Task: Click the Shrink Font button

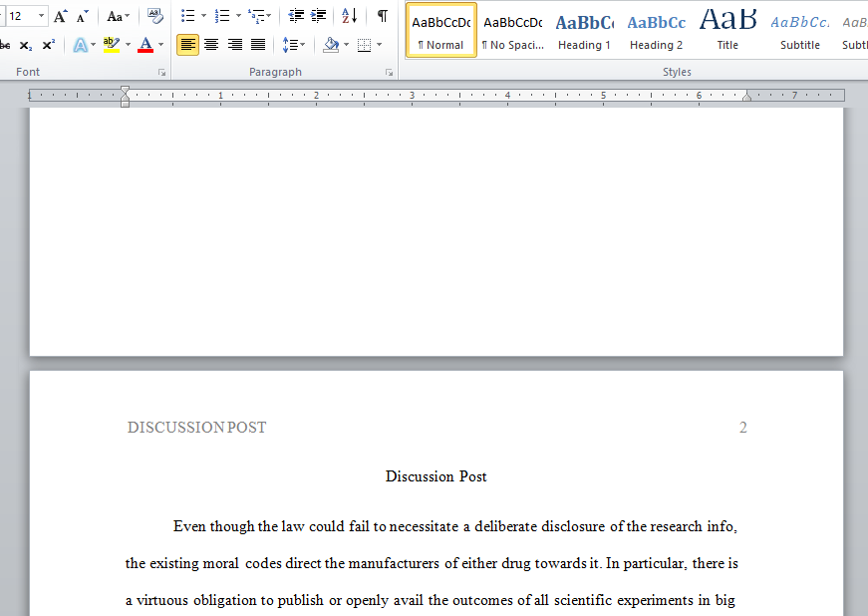Action: tap(83, 17)
